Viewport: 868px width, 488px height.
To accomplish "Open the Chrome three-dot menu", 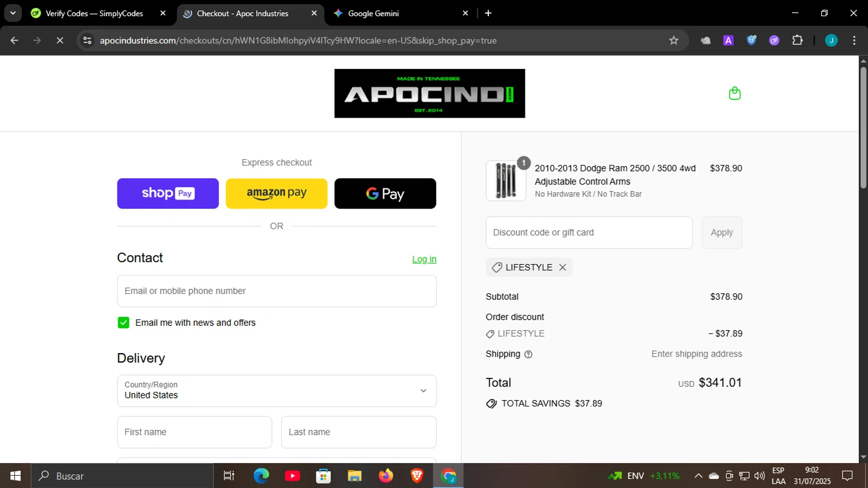I will point(854,41).
